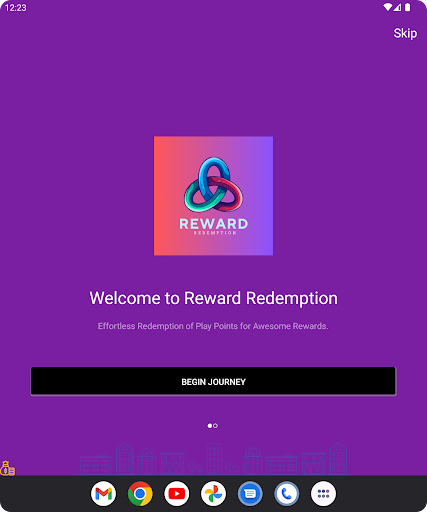Tap the Reward Redemption logo image
Viewport: 427px width, 512px height.
(213, 196)
